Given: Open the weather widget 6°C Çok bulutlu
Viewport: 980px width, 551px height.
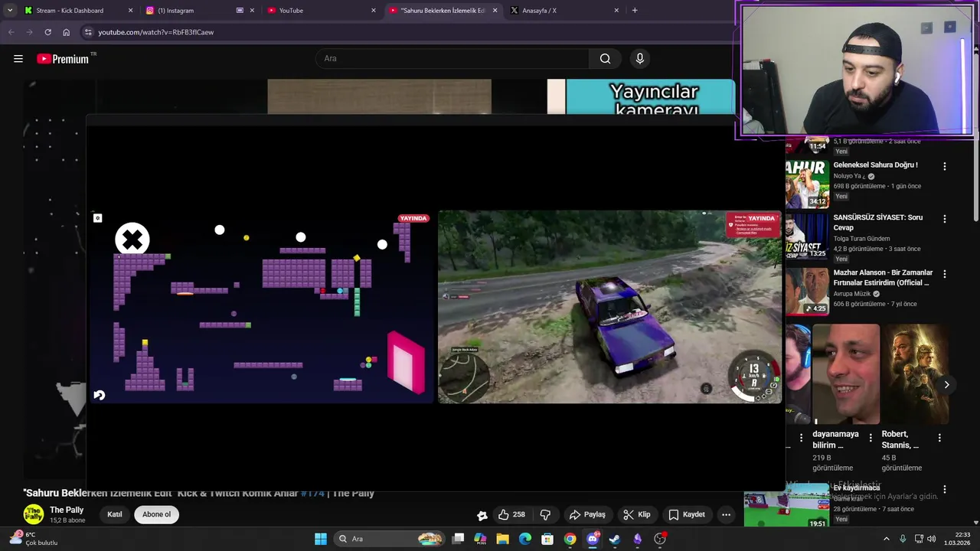Looking at the screenshot, I should coord(32,539).
